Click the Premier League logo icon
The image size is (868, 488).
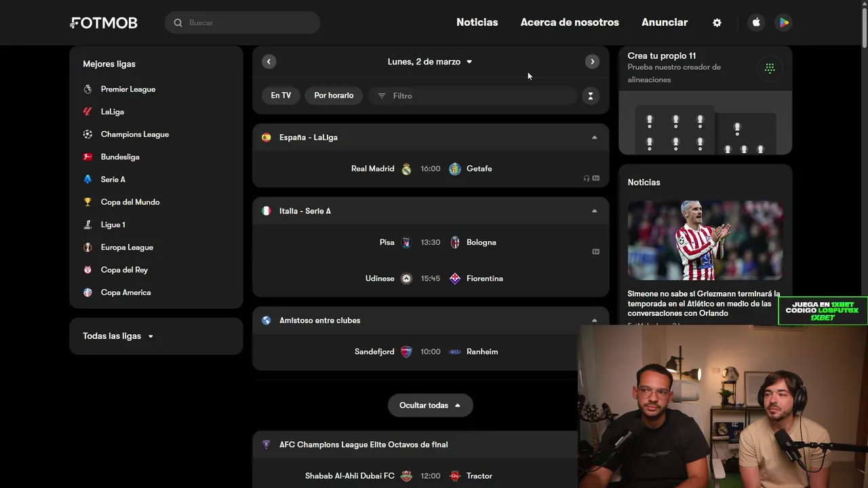[87, 89]
